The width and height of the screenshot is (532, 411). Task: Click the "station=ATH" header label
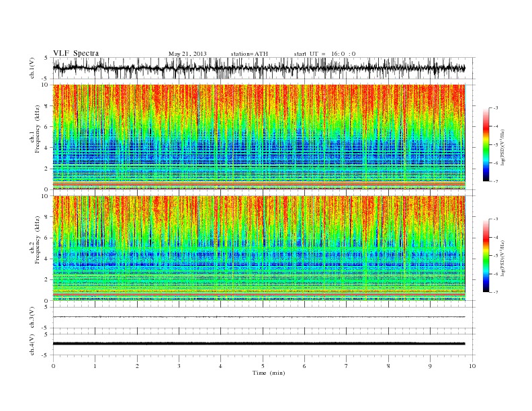point(249,54)
